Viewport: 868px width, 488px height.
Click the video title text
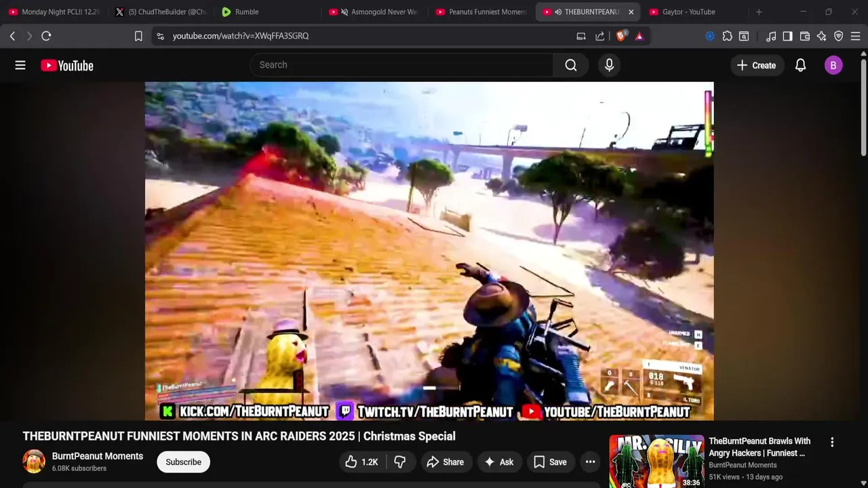point(239,436)
